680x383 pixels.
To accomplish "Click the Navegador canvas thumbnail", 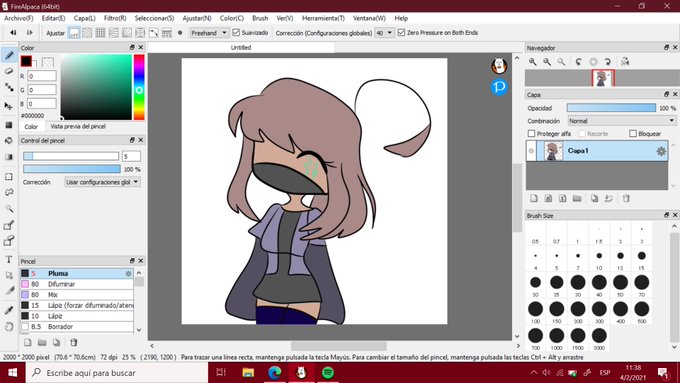I will (x=603, y=79).
